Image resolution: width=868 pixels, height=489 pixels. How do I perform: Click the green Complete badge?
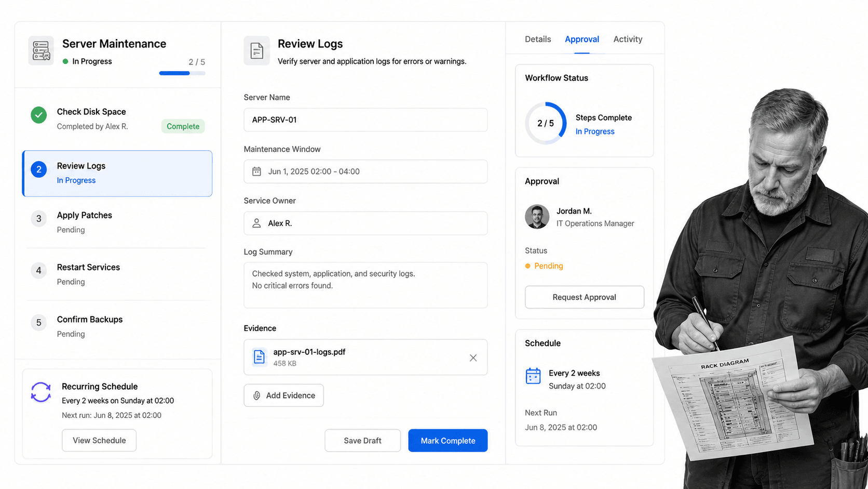coord(183,126)
